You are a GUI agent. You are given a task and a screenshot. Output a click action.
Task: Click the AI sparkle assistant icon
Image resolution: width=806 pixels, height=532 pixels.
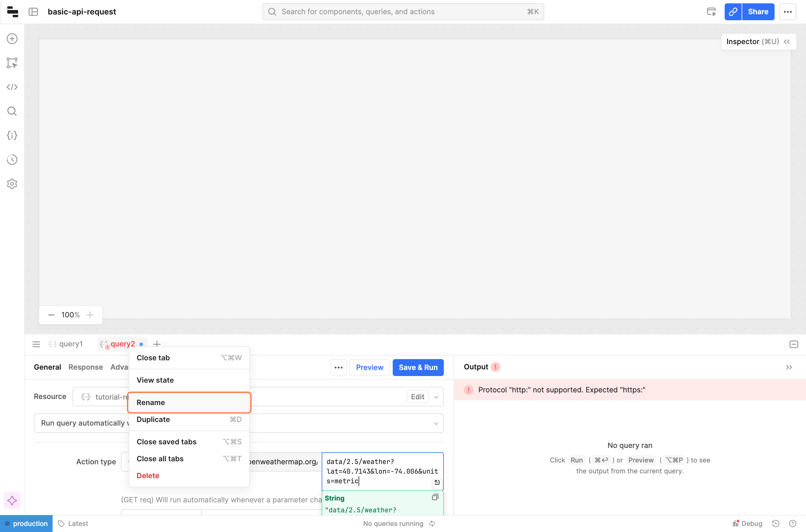pyautogui.click(x=12, y=501)
